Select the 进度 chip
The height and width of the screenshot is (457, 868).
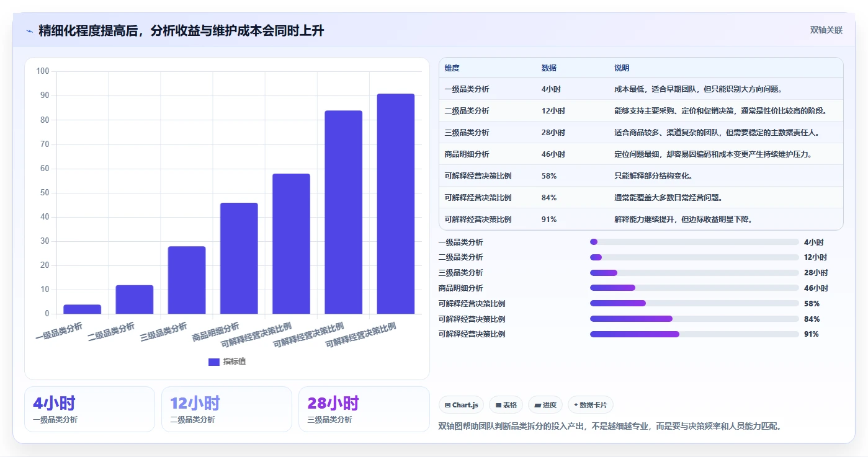click(x=545, y=405)
